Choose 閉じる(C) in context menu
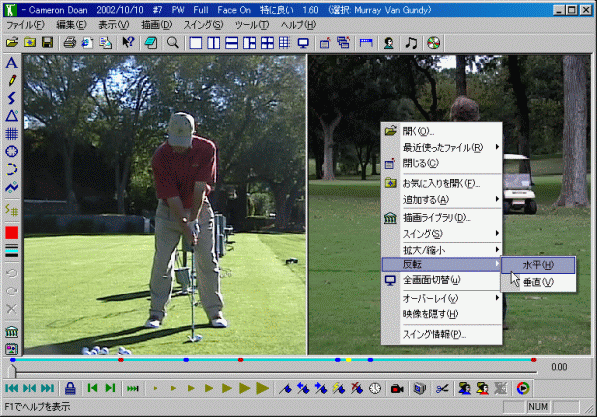This screenshot has width=597, height=417. (442, 163)
